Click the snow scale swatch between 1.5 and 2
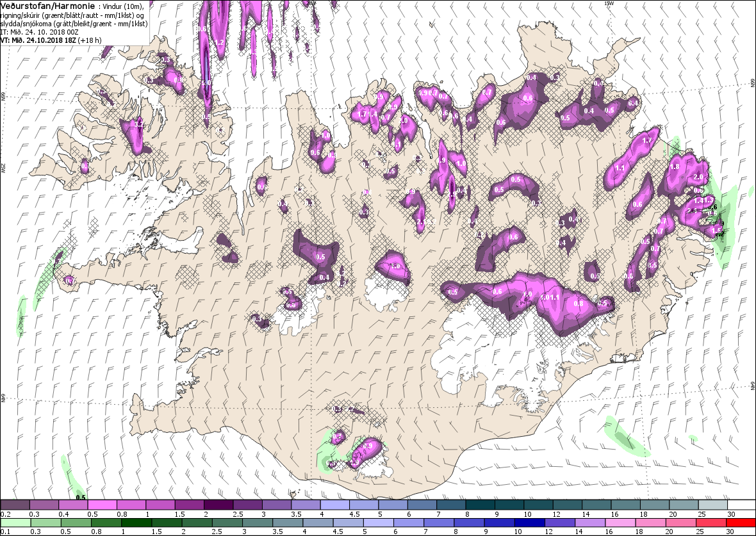756x536 pixels. (189, 505)
